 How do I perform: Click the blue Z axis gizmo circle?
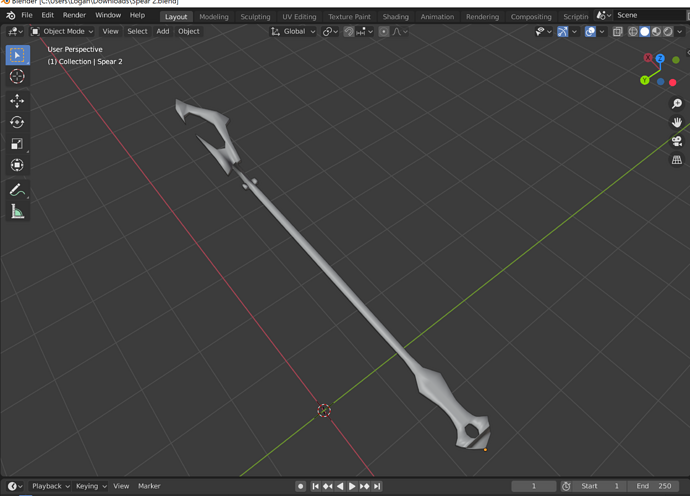pyautogui.click(x=660, y=58)
